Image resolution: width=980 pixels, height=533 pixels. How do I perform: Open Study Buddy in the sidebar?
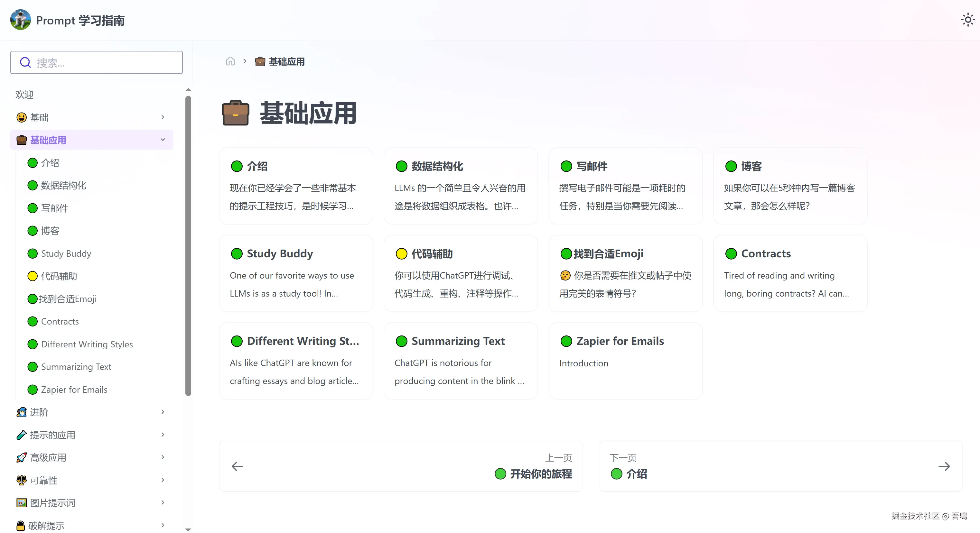tap(66, 253)
